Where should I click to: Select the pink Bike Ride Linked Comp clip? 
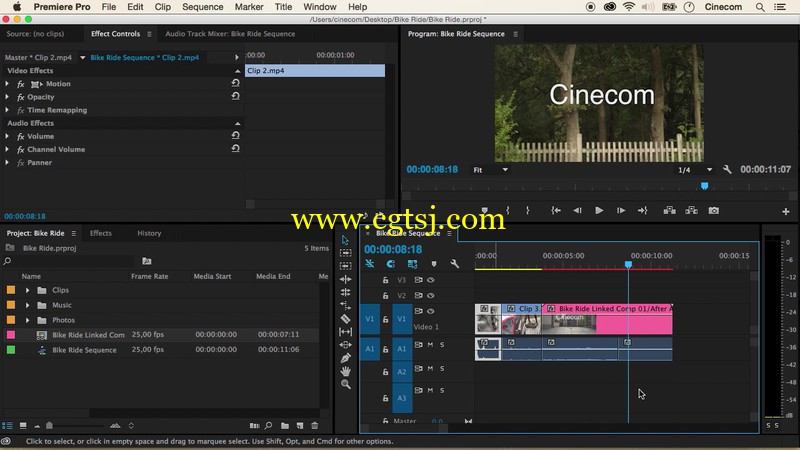[607, 319]
